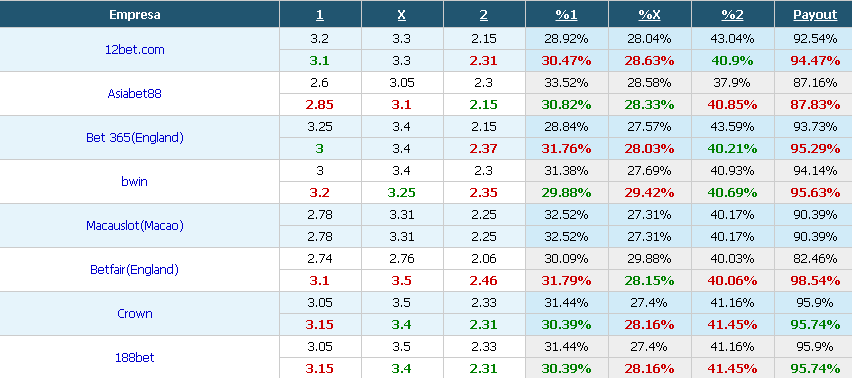This screenshot has width=852, height=378.
Task: Sort by the 1 column header
Action: coord(320,15)
